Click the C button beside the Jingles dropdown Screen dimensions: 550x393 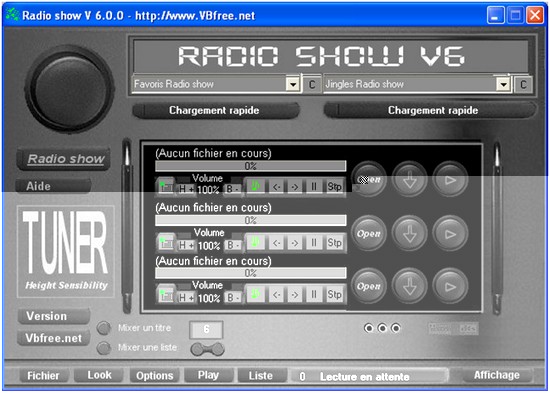(523, 85)
